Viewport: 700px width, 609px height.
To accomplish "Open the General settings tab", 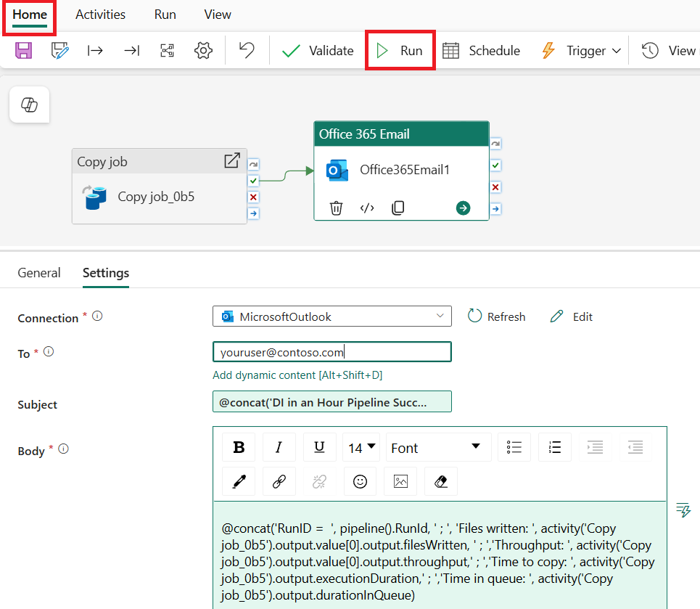I will click(x=39, y=273).
